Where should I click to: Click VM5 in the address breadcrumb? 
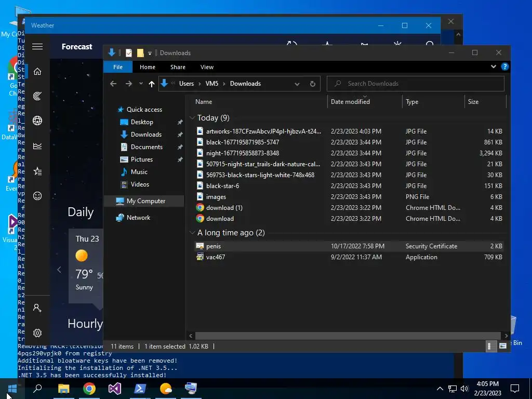click(212, 84)
